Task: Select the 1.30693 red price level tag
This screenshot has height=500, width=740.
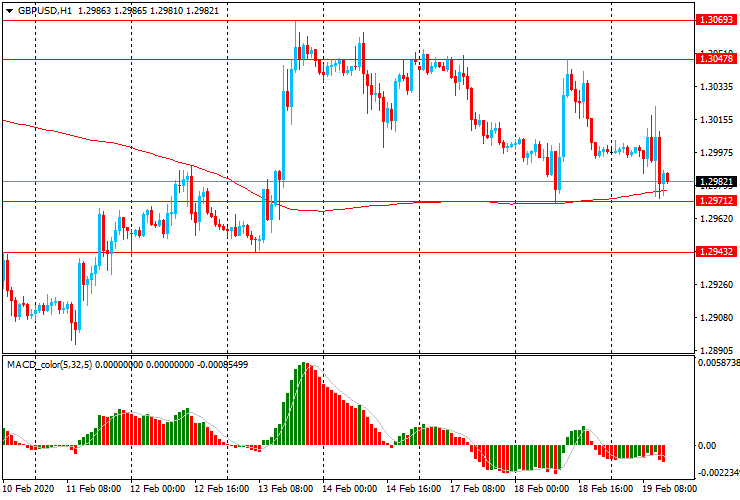Action: pos(717,19)
